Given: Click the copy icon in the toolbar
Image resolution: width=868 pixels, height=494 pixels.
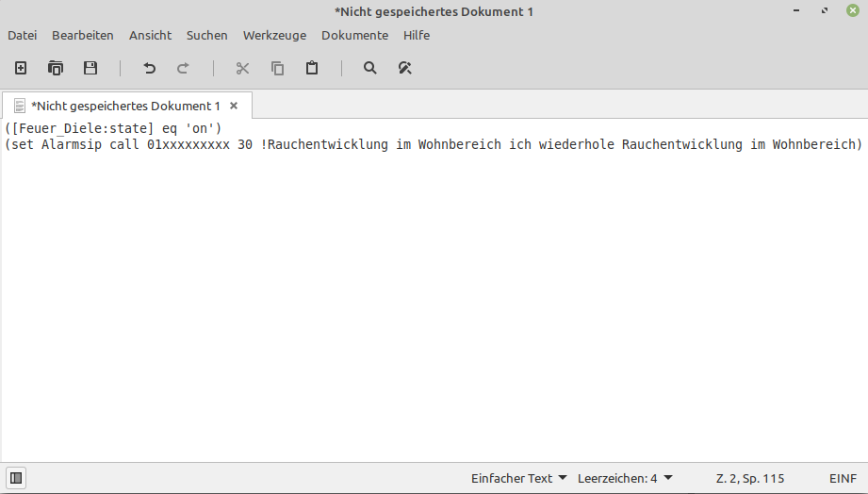Looking at the screenshot, I should (x=277, y=68).
